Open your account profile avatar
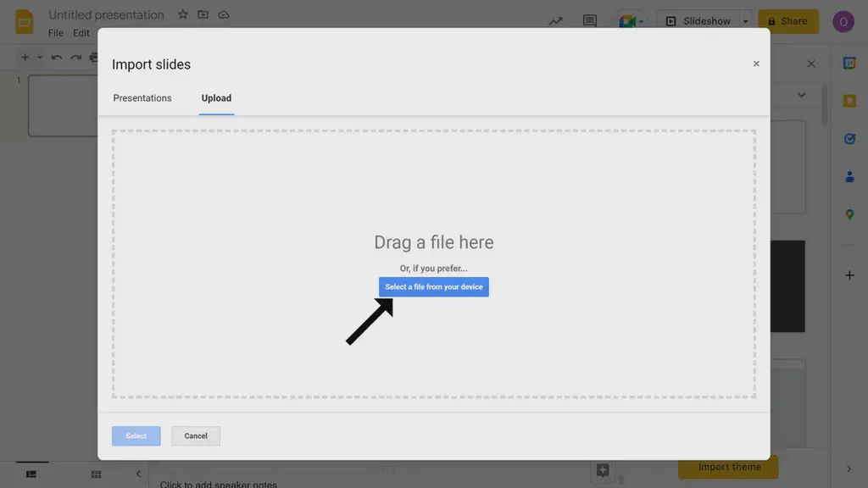The width and height of the screenshot is (868, 488). (843, 21)
